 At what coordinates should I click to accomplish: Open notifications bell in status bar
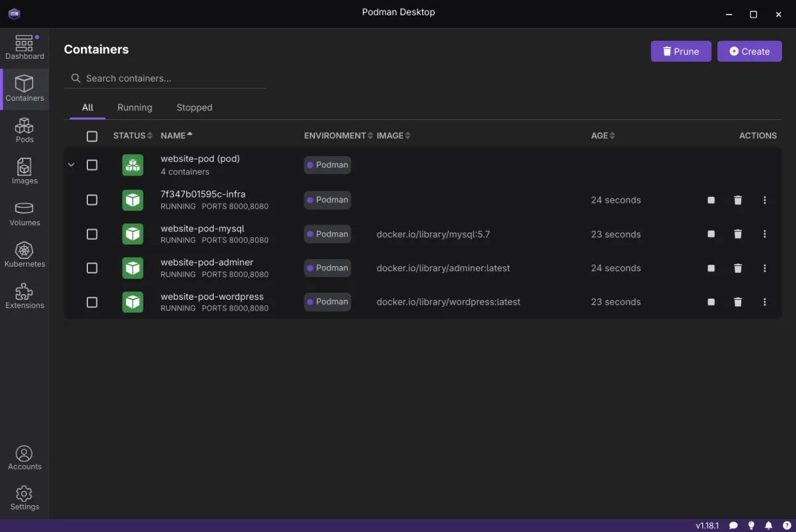point(769,526)
